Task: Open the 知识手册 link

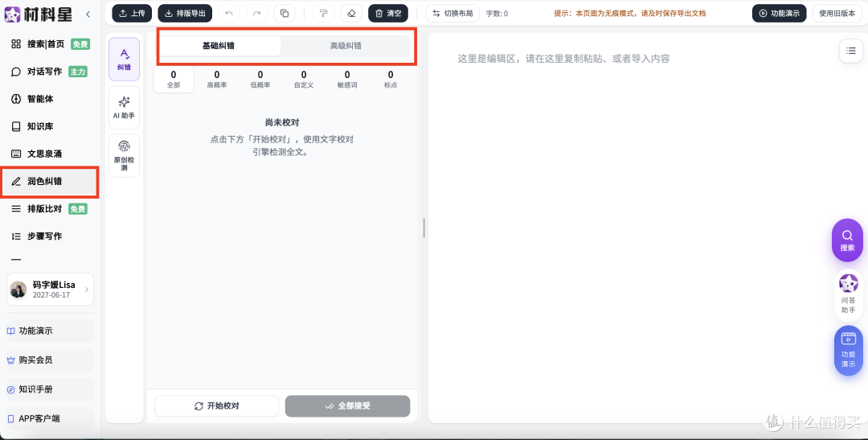Action: [x=50, y=389]
